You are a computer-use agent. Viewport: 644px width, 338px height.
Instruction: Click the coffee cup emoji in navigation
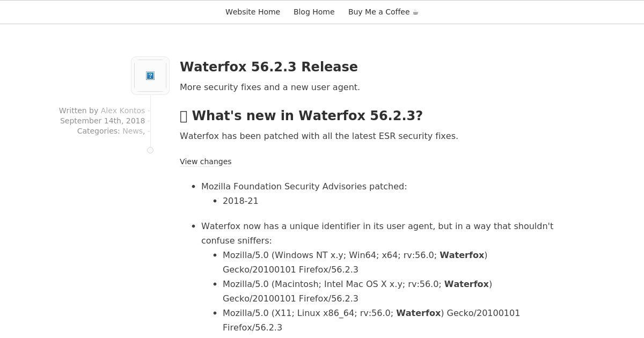point(415,12)
